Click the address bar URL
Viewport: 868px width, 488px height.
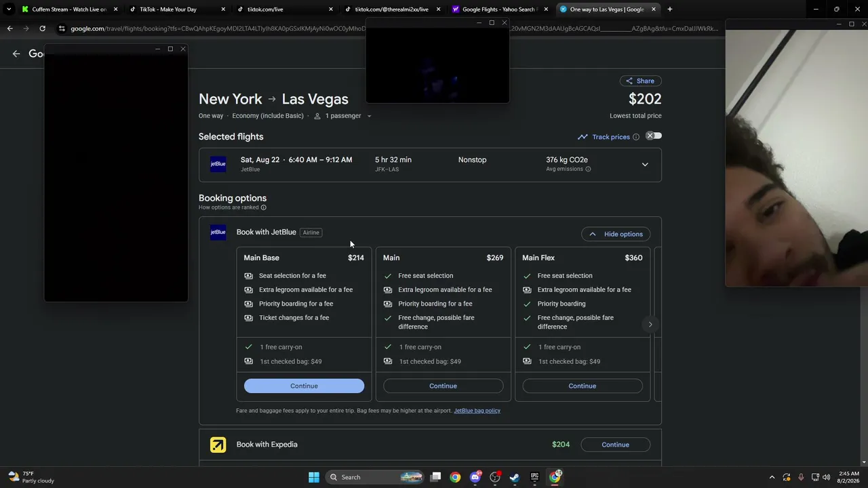[393, 28]
